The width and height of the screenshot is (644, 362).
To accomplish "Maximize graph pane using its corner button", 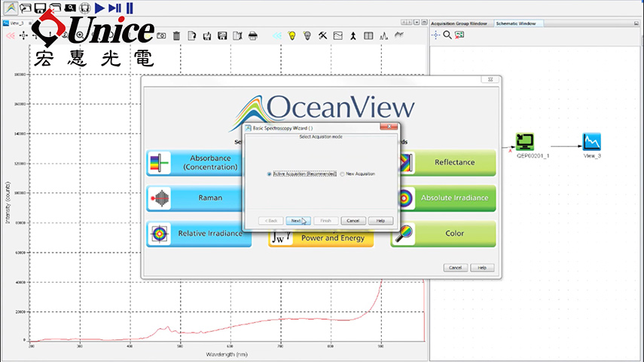I will [x=424, y=22].
